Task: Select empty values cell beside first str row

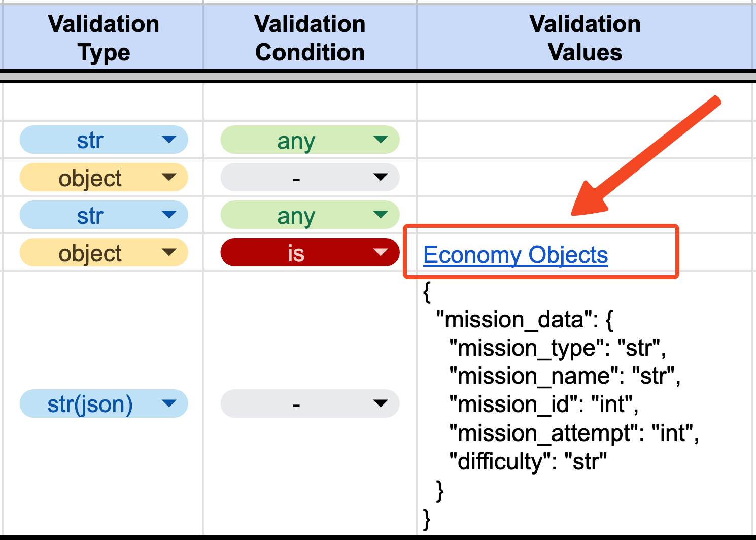Action: [586, 140]
